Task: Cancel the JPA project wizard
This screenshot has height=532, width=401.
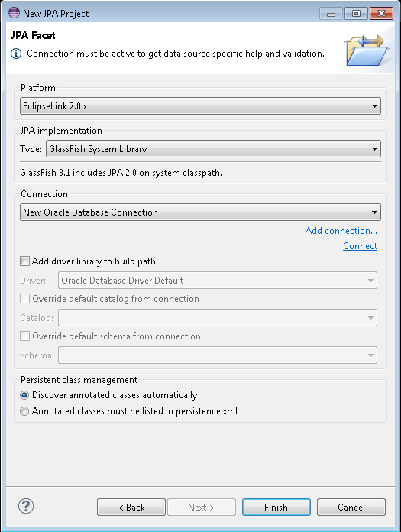Action: tap(351, 508)
